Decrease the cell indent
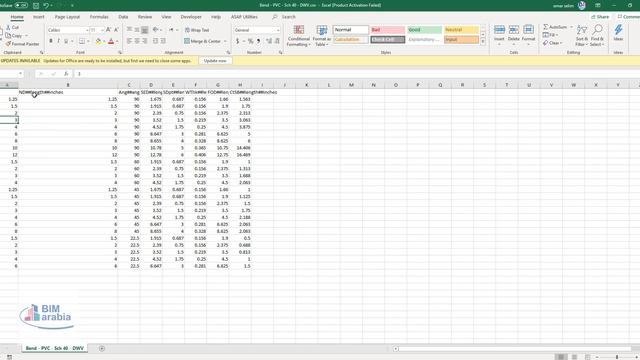The image size is (640, 360). pyautogui.click(x=156, y=41)
